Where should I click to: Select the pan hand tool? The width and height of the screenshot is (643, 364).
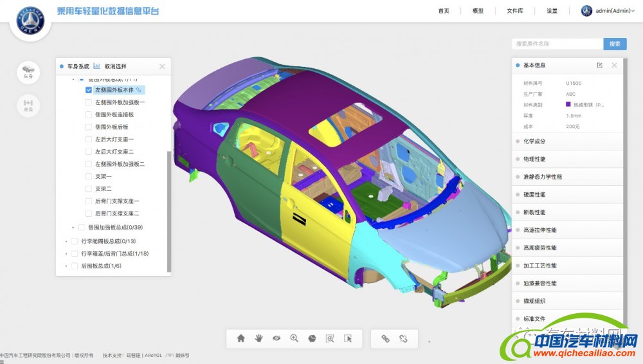coord(258,338)
